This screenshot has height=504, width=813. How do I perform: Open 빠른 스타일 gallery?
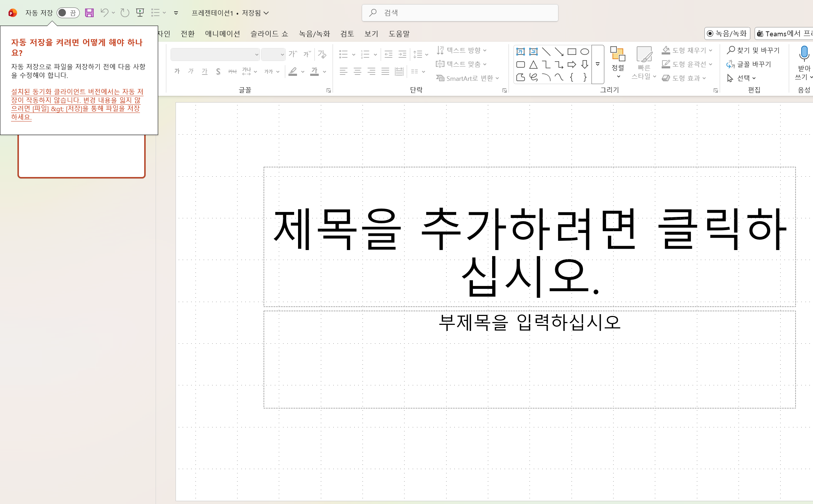(x=644, y=63)
